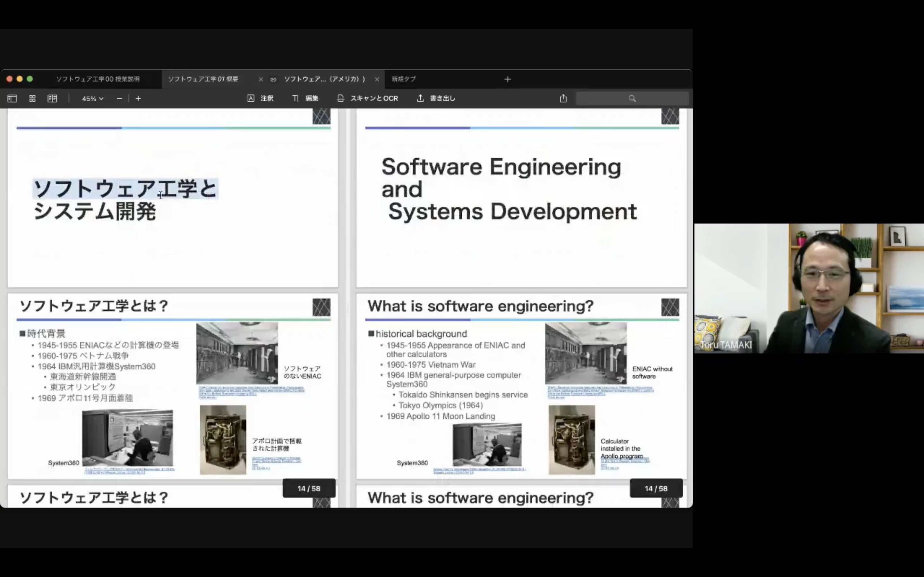Open the 45% zoom level dropdown
Image resolution: width=924 pixels, height=577 pixels.
[92, 98]
